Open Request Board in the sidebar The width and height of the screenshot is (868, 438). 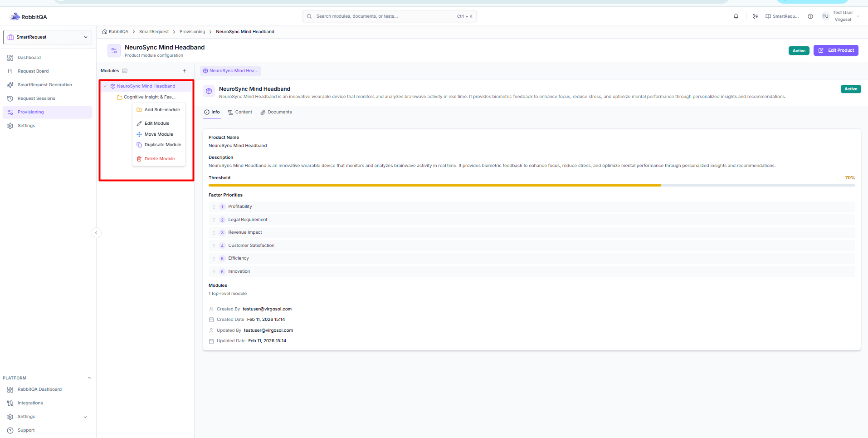(47, 71)
